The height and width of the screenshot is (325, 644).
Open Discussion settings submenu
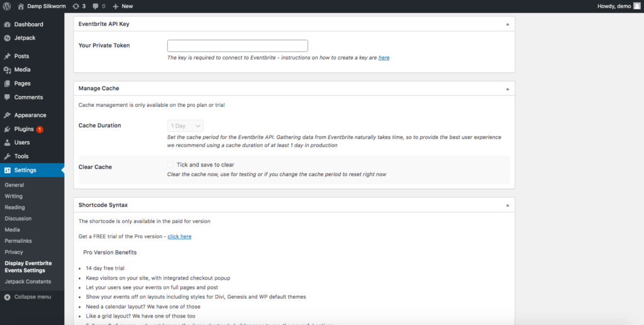coord(18,219)
